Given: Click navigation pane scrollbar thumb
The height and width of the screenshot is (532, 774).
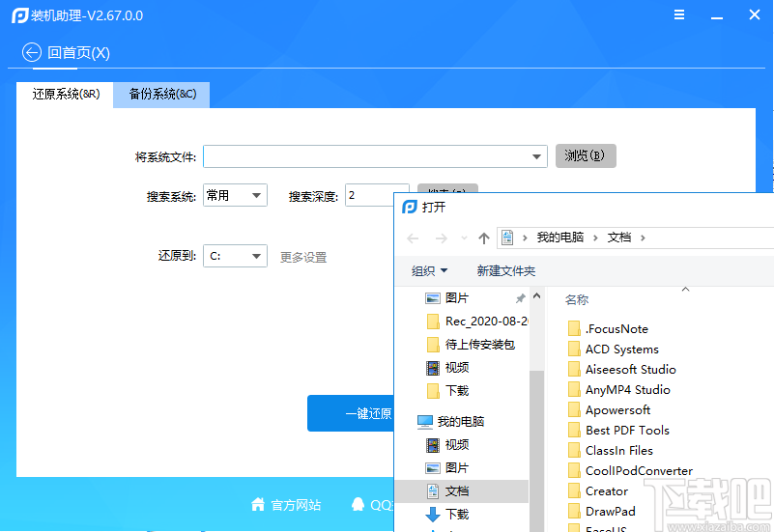Looking at the screenshot, I should click(x=536, y=451).
